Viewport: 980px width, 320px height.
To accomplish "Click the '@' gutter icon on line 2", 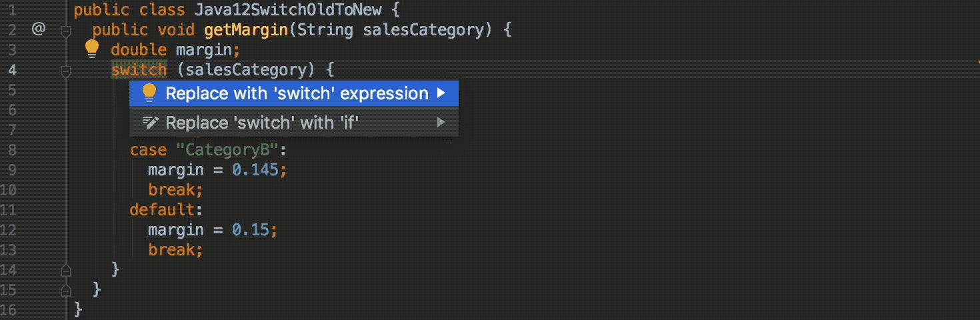I will pos(38,29).
